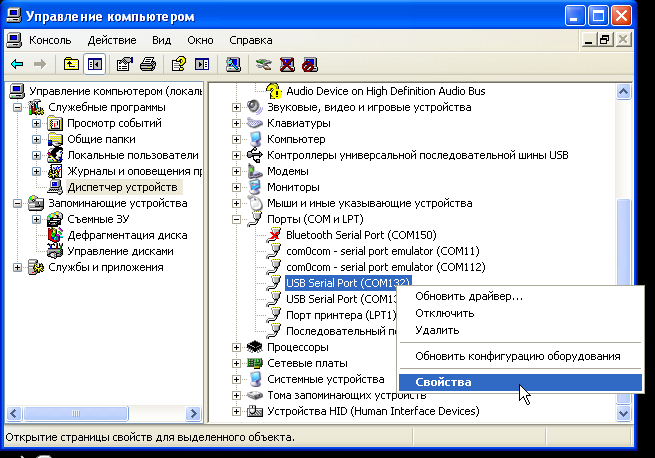655x458 pixels.
Task: Click the Back arrow toolbar icon
Action: pos(17,65)
